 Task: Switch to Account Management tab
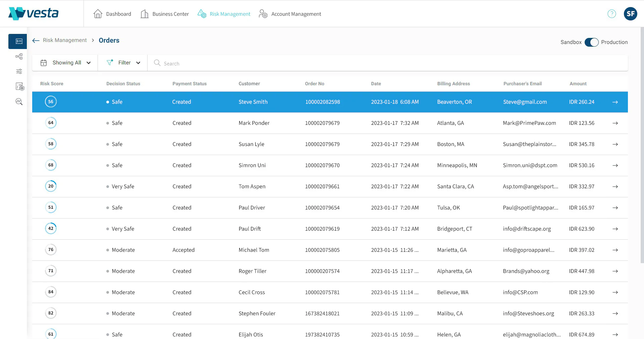(x=290, y=14)
